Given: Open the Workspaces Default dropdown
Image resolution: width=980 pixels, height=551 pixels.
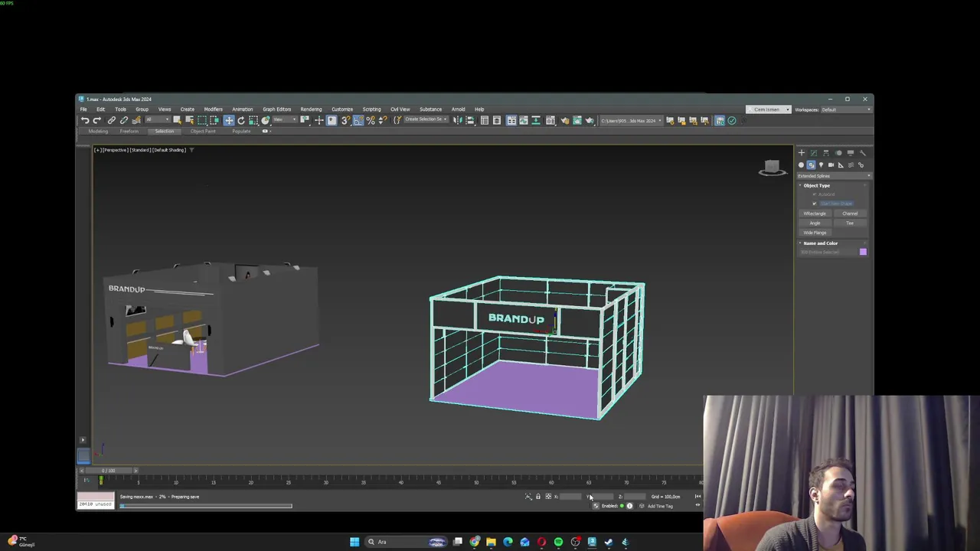Looking at the screenshot, I should [x=845, y=109].
